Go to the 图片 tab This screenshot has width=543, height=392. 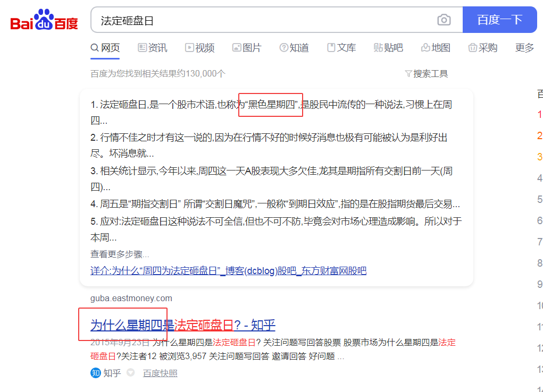pos(247,47)
